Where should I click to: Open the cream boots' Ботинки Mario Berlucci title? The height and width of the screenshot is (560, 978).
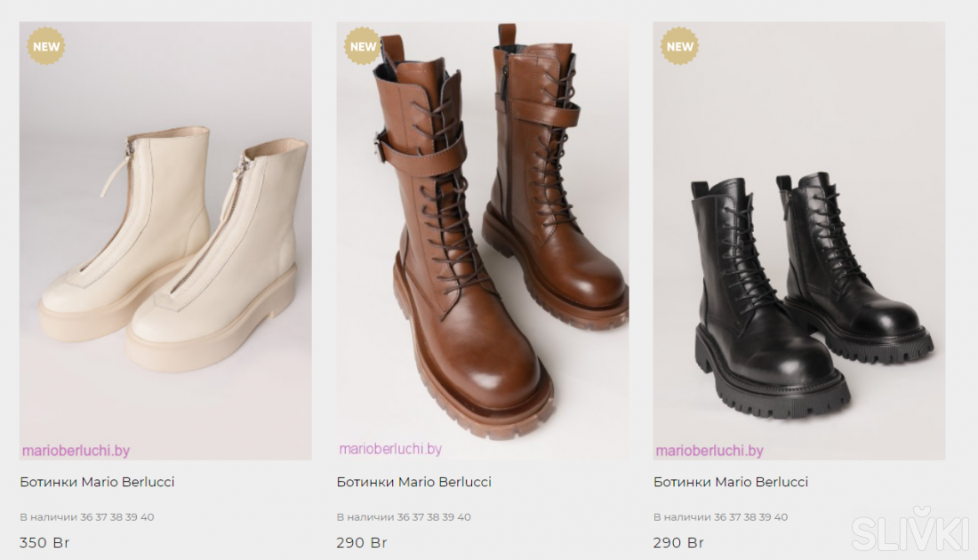click(97, 482)
